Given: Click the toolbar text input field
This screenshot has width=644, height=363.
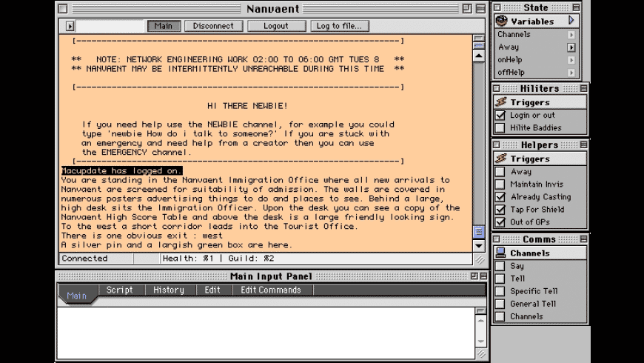Looking at the screenshot, I should click(110, 26).
